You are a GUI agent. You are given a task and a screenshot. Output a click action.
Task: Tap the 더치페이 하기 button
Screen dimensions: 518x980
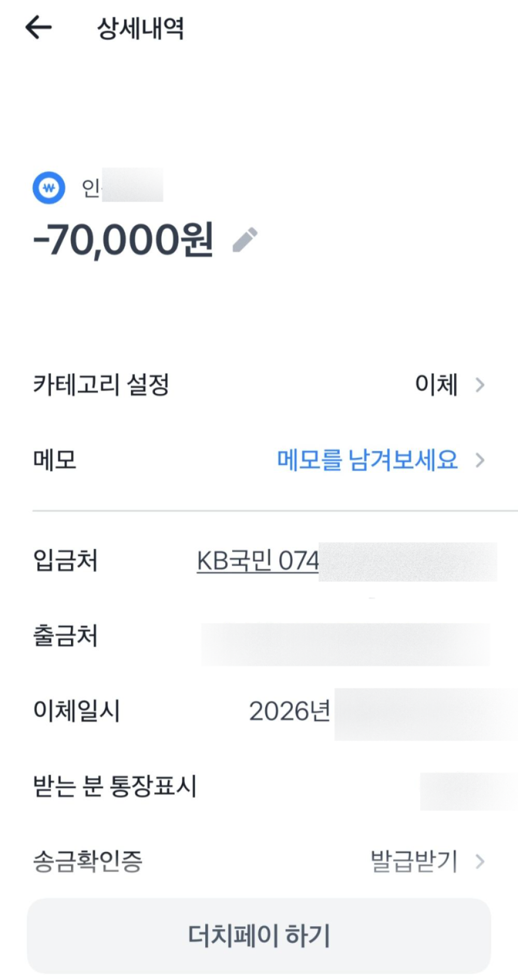pos(259,935)
